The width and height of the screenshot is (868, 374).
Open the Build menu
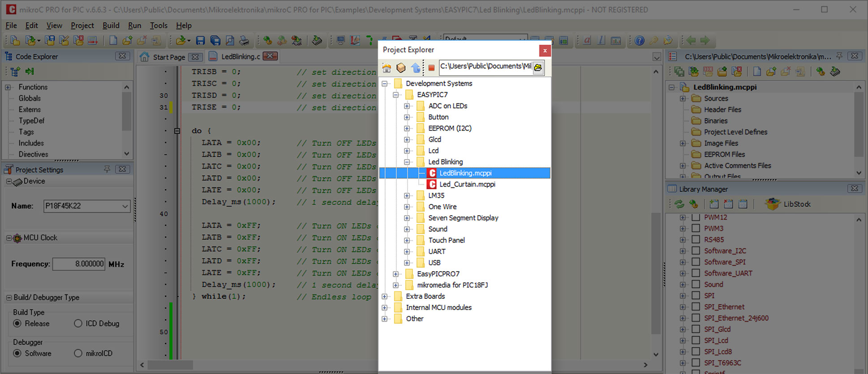click(111, 25)
